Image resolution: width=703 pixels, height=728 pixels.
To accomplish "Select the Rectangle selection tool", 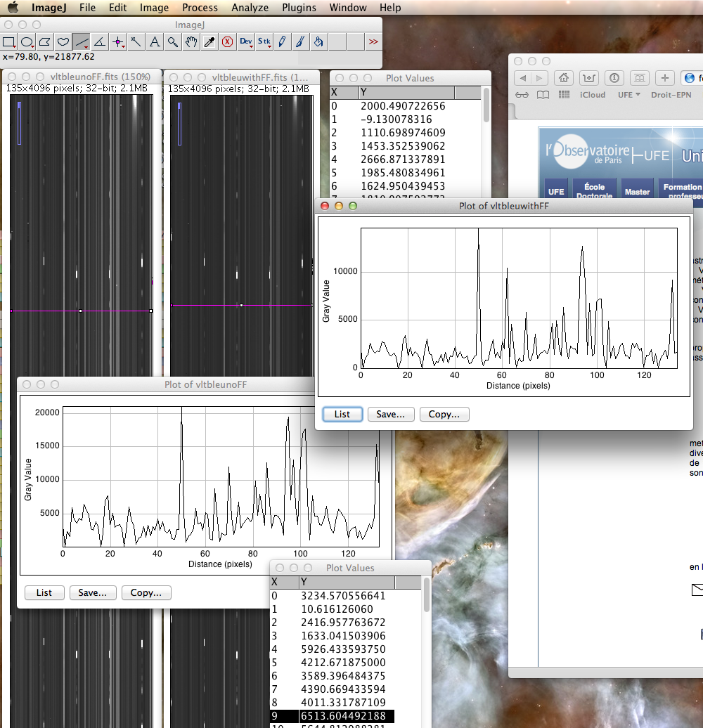I will pos(9,41).
